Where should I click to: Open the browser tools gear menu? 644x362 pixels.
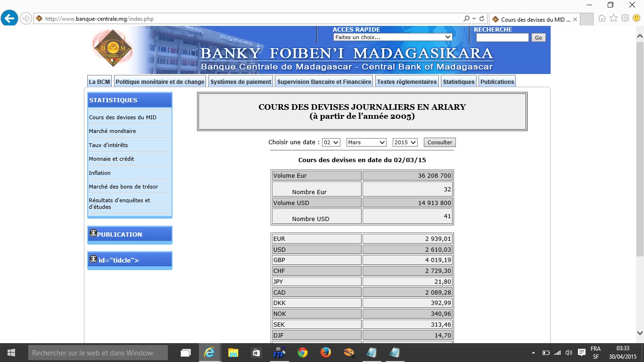(x=625, y=18)
